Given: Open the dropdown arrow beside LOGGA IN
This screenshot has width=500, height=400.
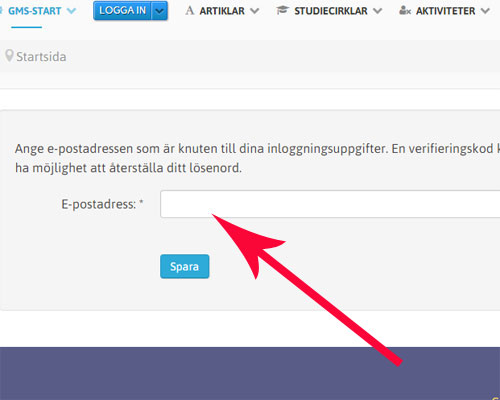Looking at the screenshot, I should (x=160, y=11).
